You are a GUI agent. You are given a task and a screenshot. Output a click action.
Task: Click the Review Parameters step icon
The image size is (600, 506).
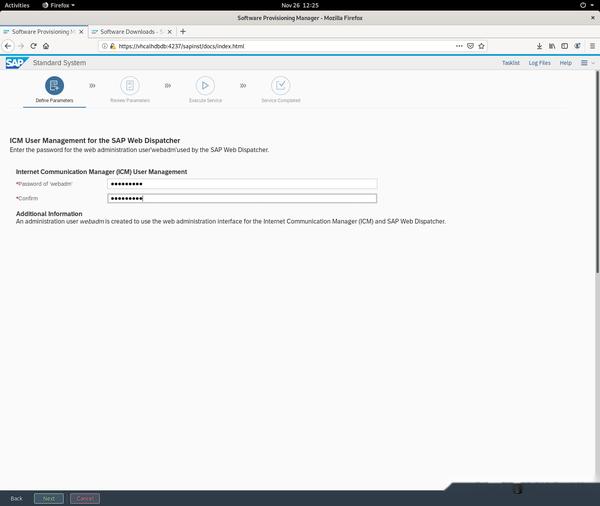click(x=130, y=86)
